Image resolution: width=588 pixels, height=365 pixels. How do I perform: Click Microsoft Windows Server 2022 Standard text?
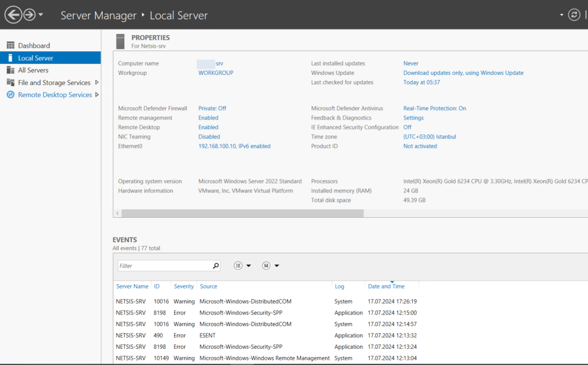click(x=250, y=181)
